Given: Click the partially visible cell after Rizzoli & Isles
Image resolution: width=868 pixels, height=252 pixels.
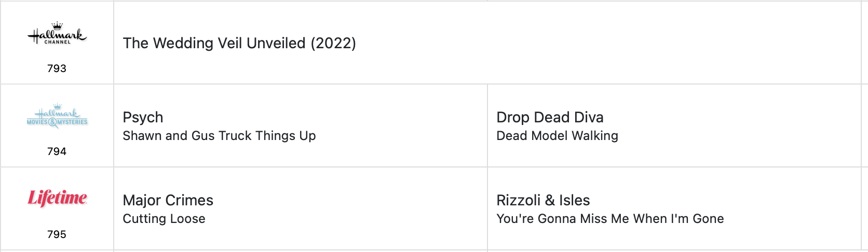Looking at the screenshot, I should click(864, 208).
